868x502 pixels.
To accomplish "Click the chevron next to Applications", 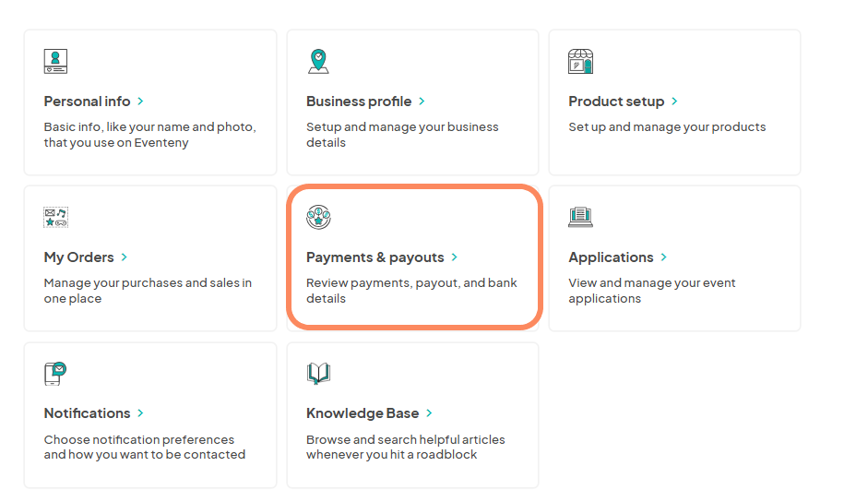I will 664,257.
